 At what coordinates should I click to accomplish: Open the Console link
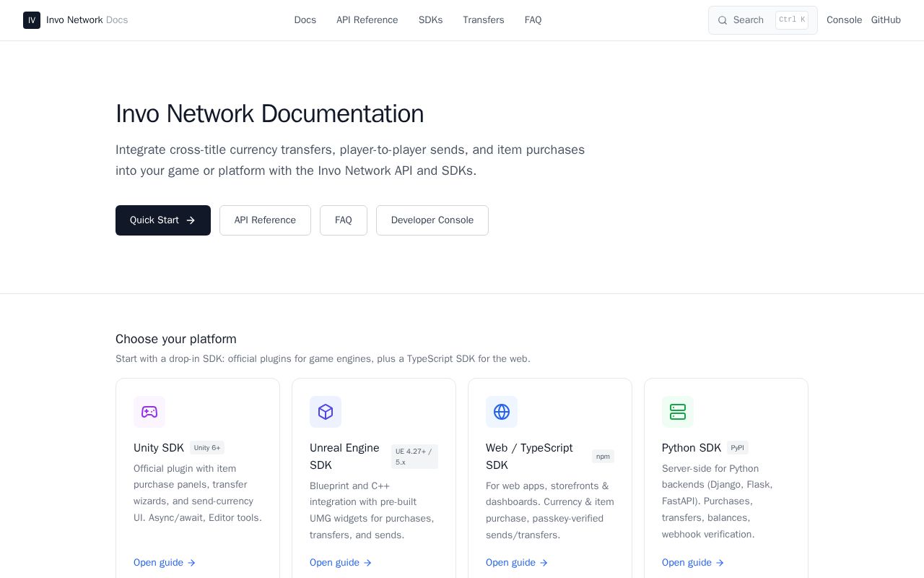[844, 20]
